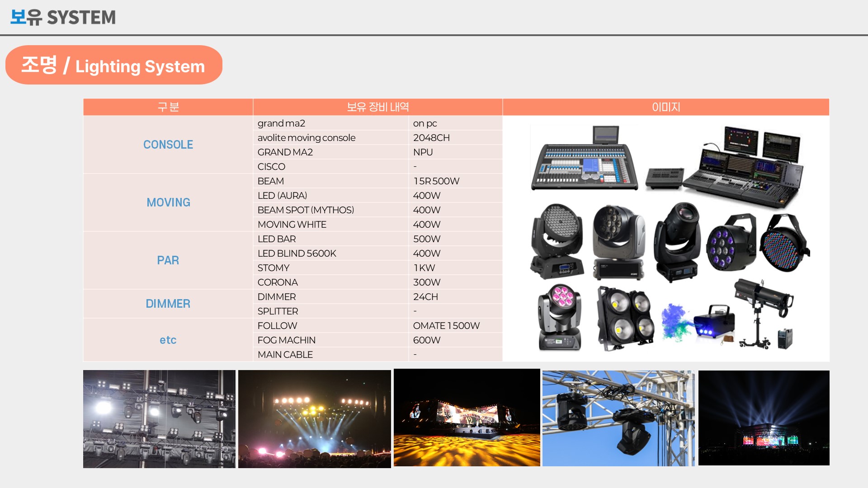Click the 조명 / Lighting System title badge
The width and height of the screenshot is (868, 488).
113,65
